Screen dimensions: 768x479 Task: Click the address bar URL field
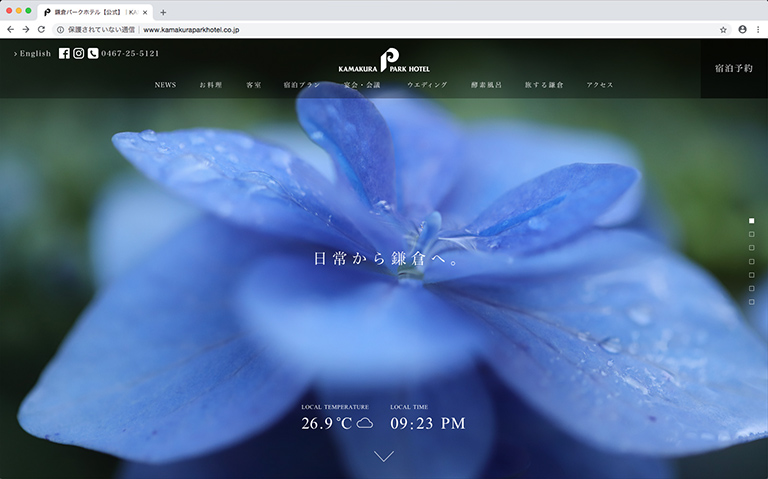click(x=392, y=30)
